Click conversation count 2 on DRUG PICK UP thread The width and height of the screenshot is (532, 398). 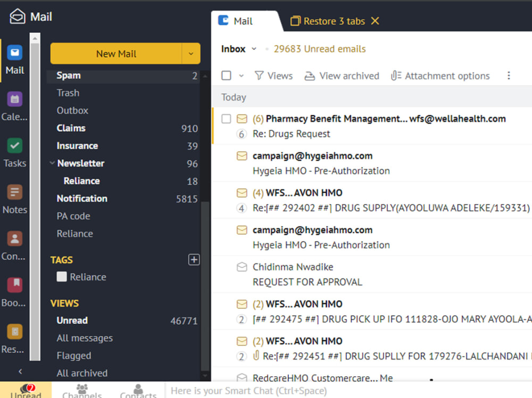tap(241, 319)
